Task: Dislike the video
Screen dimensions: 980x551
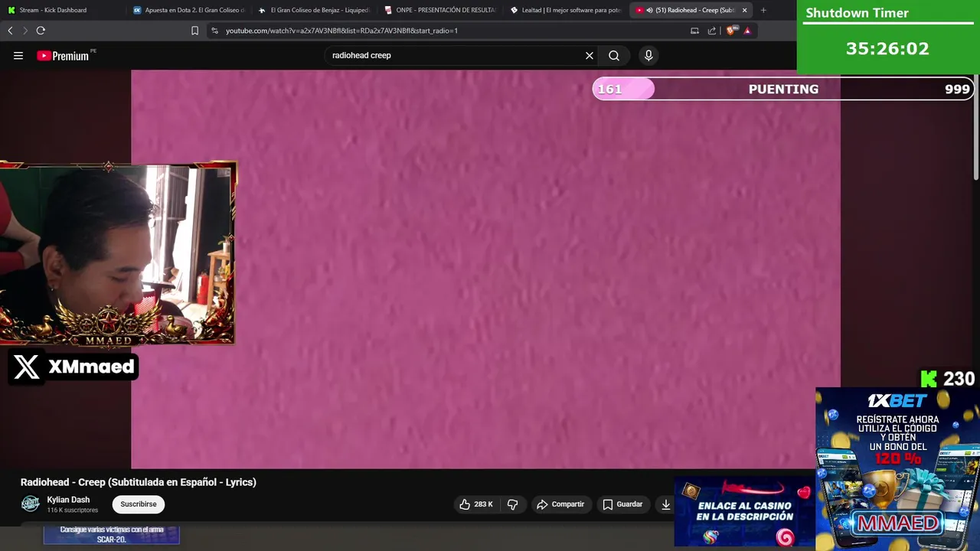Action: (513, 504)
